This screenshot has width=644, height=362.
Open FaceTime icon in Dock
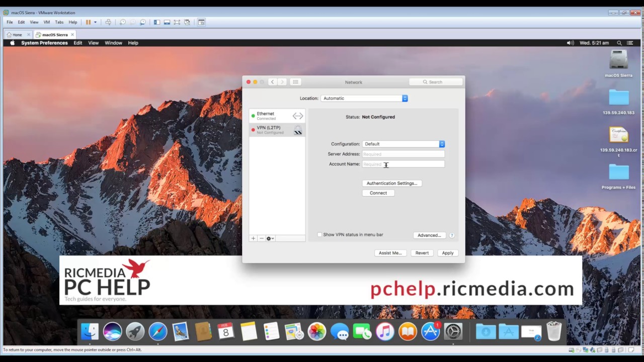362,332
